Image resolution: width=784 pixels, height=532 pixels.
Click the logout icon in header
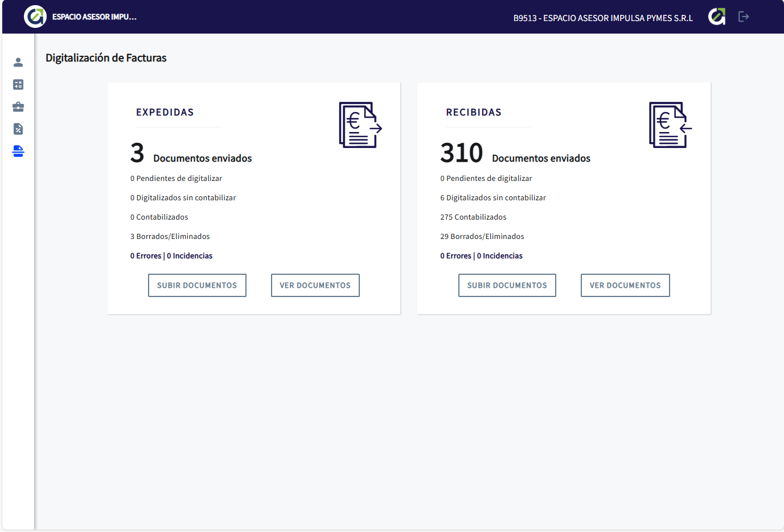(x=744, y=17)
